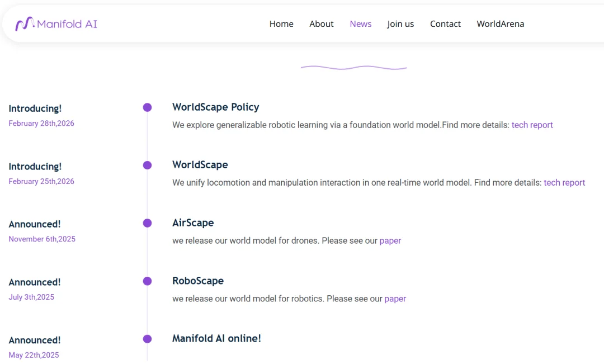The image size is (604, 364).
Task: Click the AirScape timeline marker dot
Action: click(147, 223)
